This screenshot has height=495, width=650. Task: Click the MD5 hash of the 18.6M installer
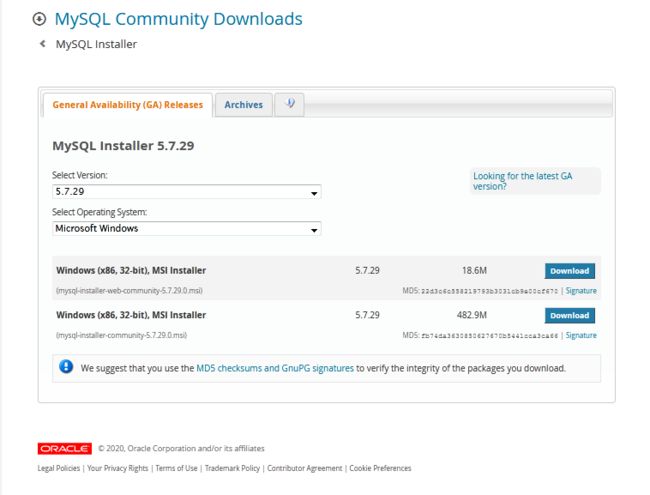click(x=490, y=291)
